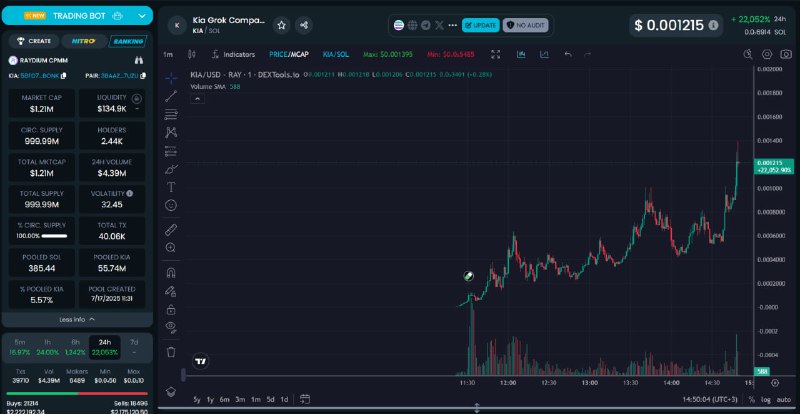This screenshot has width=800, height=414.
Task: Expand the Trading Bot dropdown
Action: coord(142,16)
